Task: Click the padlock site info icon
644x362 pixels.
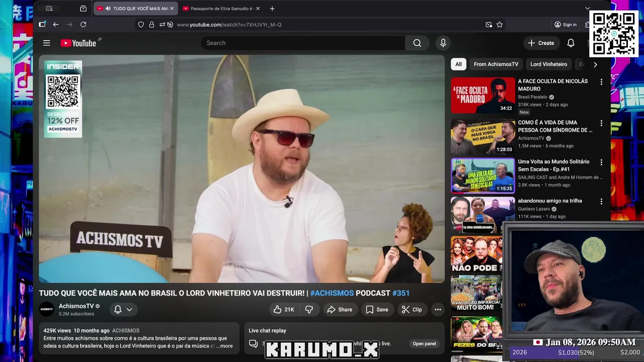Action: pos(151,25)
